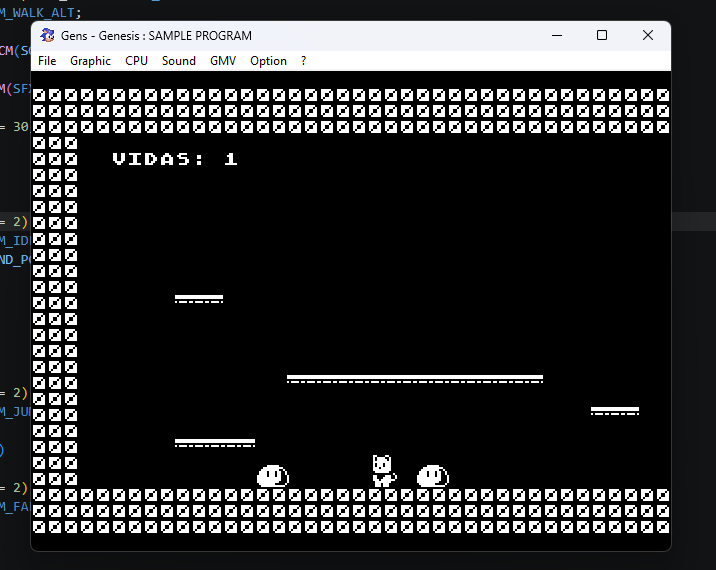Open the File menu in Gens
Image resolution: width=716 pixels, height=570 pixels.
pos(47,61)
